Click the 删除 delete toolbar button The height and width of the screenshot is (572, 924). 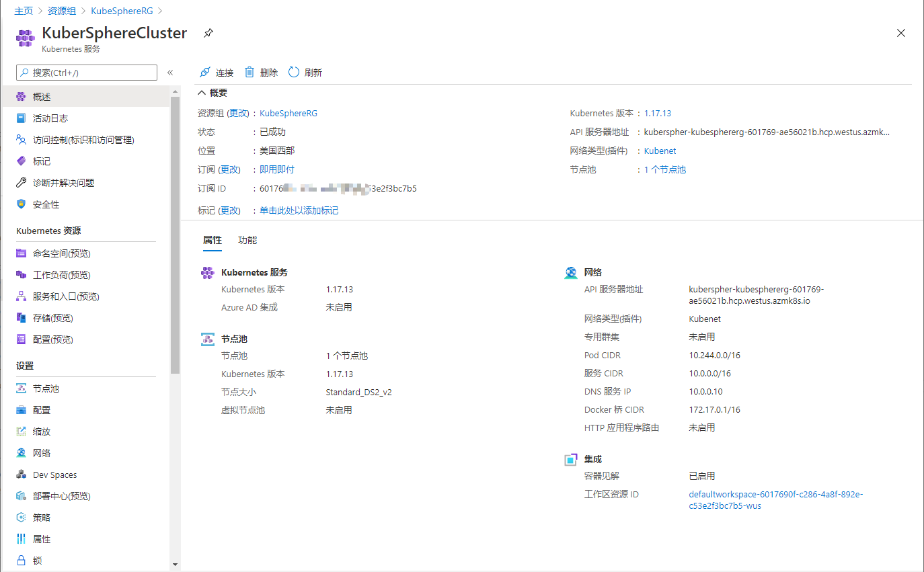point(261,73)
